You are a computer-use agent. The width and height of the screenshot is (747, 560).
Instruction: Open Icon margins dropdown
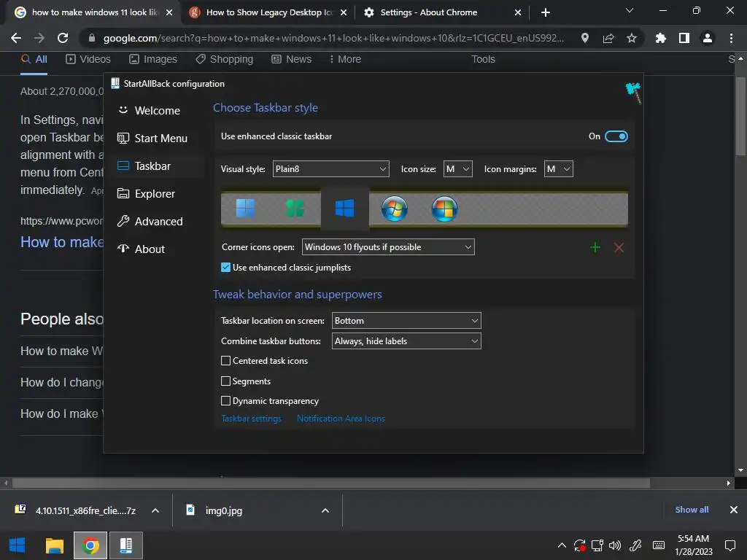coord(558,169)
